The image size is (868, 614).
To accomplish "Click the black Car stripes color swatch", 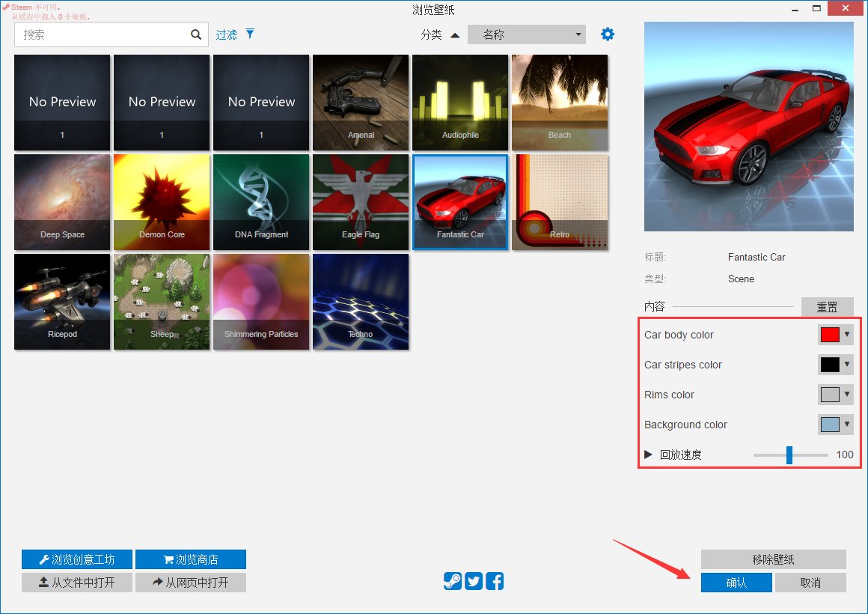I will coord(830,365).
